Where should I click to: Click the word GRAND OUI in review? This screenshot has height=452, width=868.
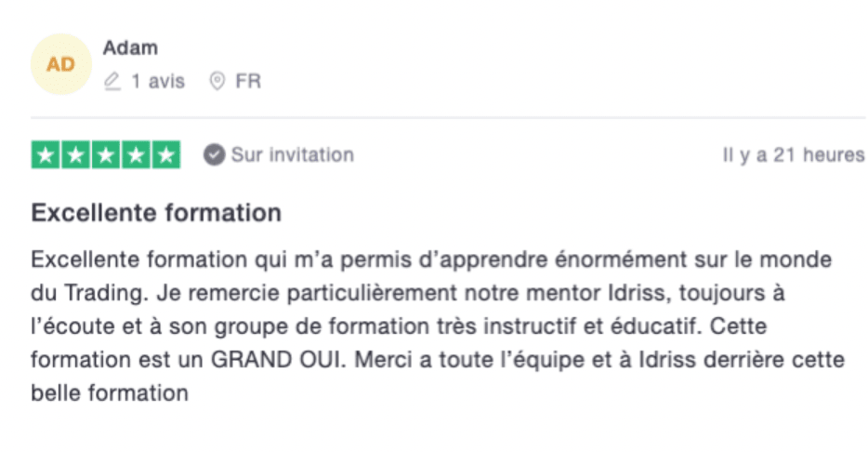click(x=278, y=360)
